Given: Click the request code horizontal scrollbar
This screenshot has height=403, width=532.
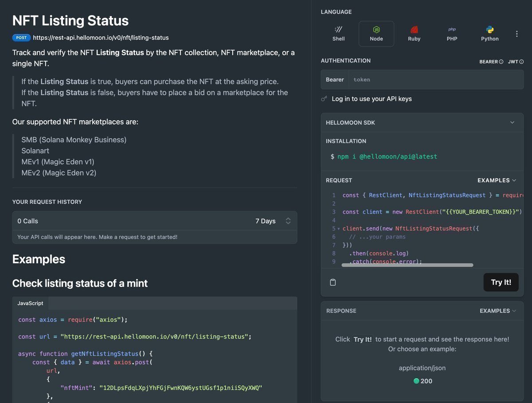Looking at the screenshot, I should 407,265.
